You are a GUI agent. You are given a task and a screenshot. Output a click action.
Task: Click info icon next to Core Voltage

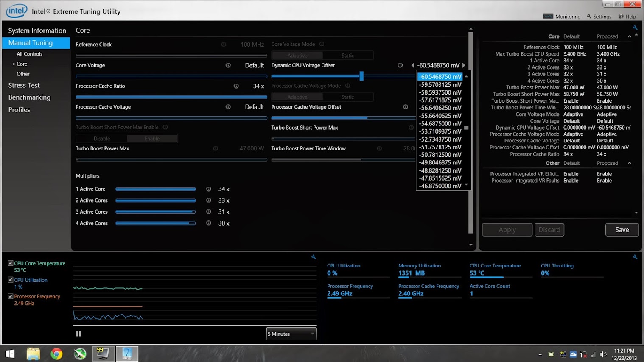(228, 65)
